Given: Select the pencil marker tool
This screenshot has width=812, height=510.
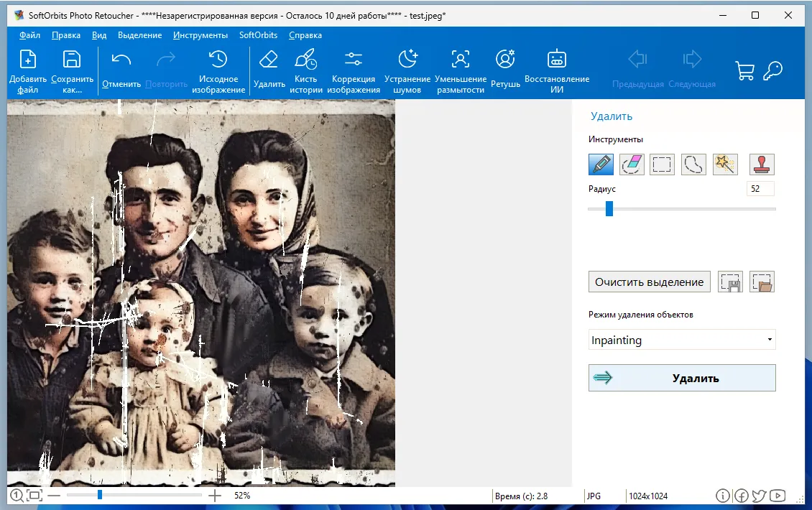Looking at the screenshot, I should pyautogui.click(x=601, y=164).
